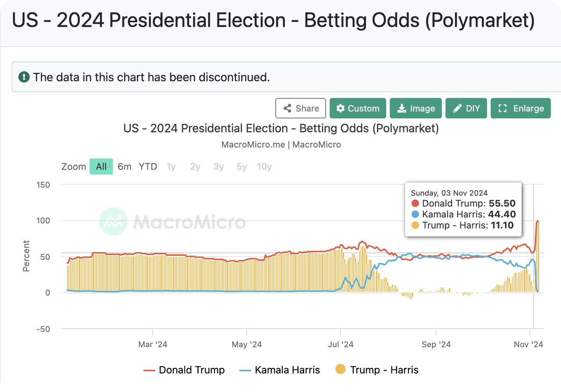Click the Share button icon
This screenshot has height=392, width=561.
[x=288, y=108]
